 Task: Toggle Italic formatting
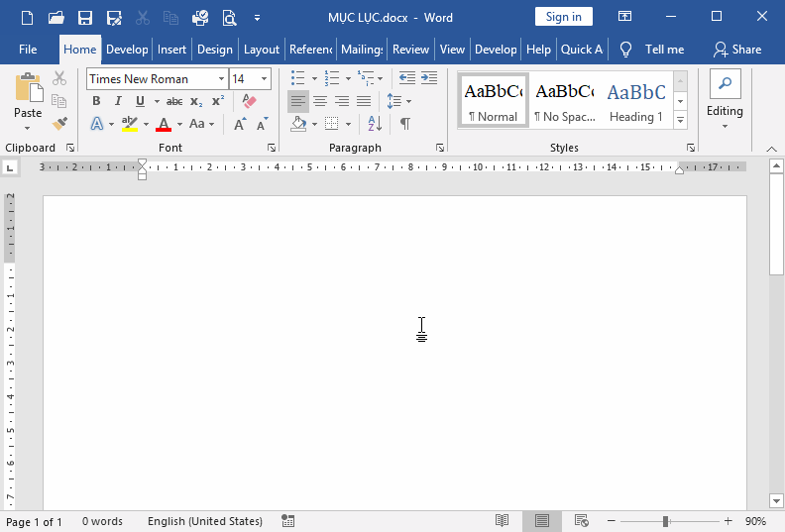[x=118, y=101]
